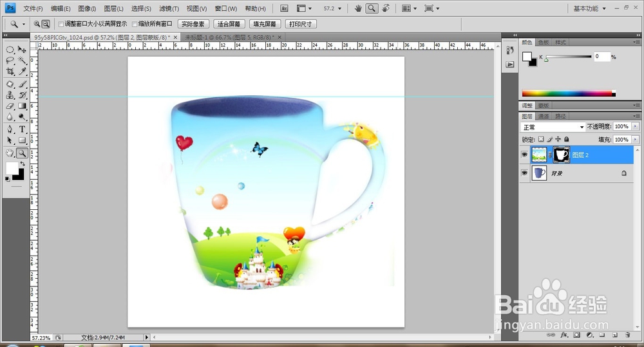
Task: Add a layer mask at the bottom of the Layers panel
Action: click(577, 335)
